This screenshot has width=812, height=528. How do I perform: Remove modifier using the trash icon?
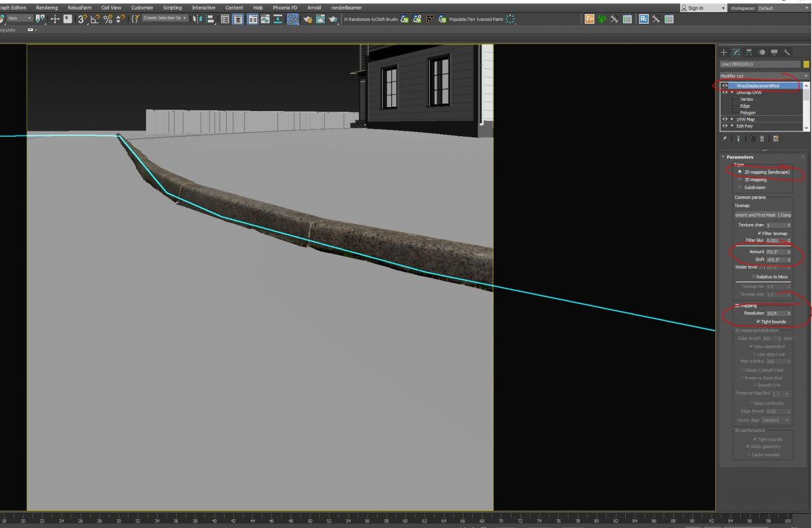coord(763,138)
